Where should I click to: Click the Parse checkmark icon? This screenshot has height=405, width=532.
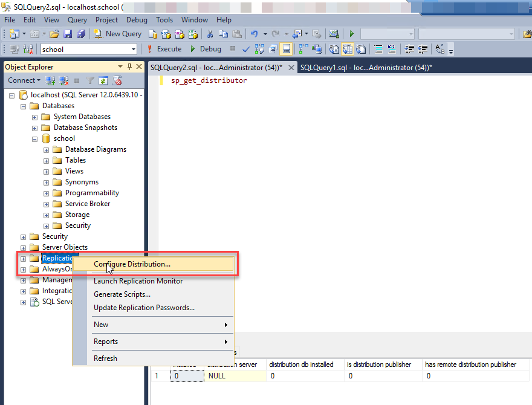click(246, 49)
